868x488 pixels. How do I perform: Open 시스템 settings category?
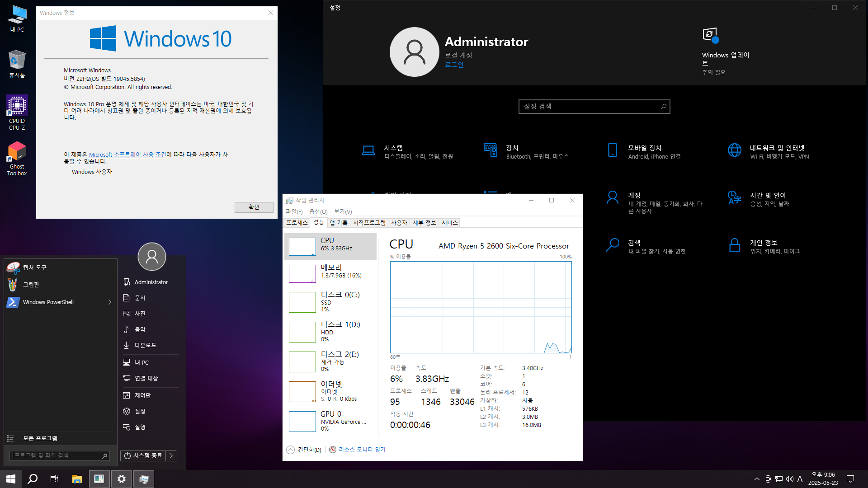pos(407,152)
